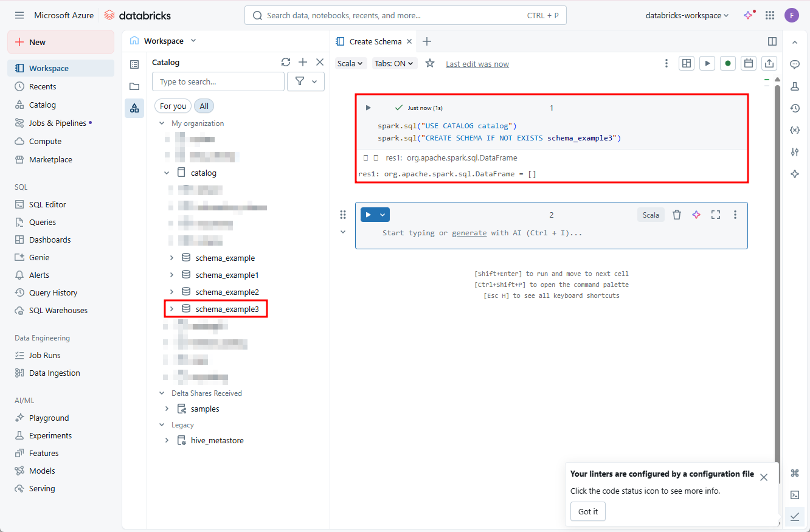This screenshot has width=810, height=532.
Task: Click the plus icon in Catalog panel
Action: pos(303,62)
